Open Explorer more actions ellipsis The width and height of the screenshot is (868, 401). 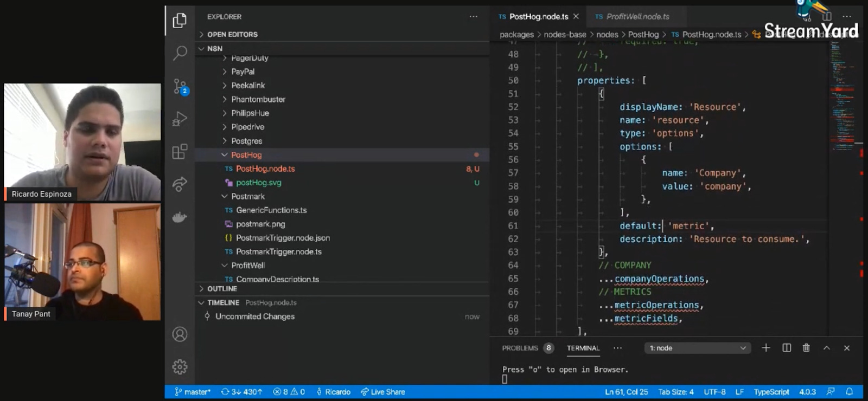pyautogui.click(x=474, y=17)
